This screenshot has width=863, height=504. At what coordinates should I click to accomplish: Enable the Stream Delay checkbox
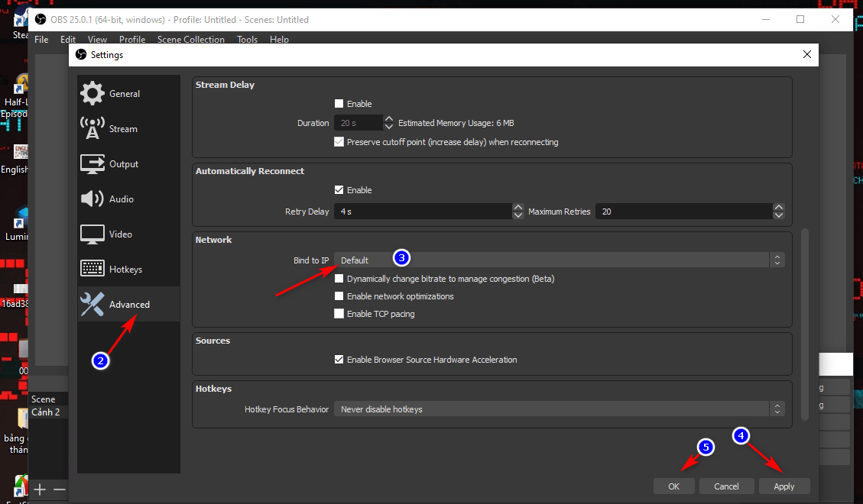339,104
